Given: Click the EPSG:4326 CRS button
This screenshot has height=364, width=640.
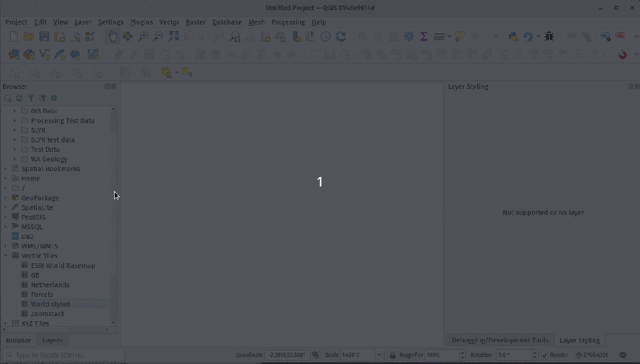Looking at the screenshot, I should pyautogui.click(x=591, y=355).
